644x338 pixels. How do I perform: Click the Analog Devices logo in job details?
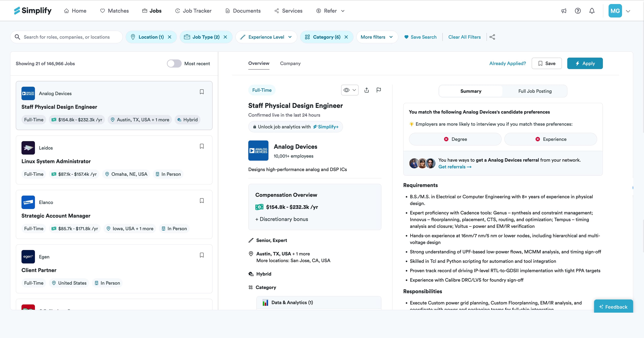pos(258,150)
